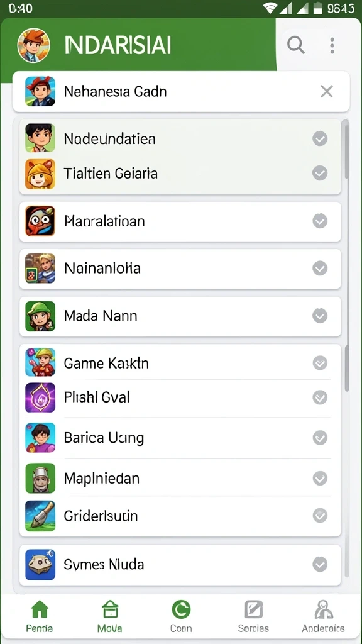This screenshot has width=362, height=644.
Task: Open the Maoralatioan game icon
Action: coord(40,221)
